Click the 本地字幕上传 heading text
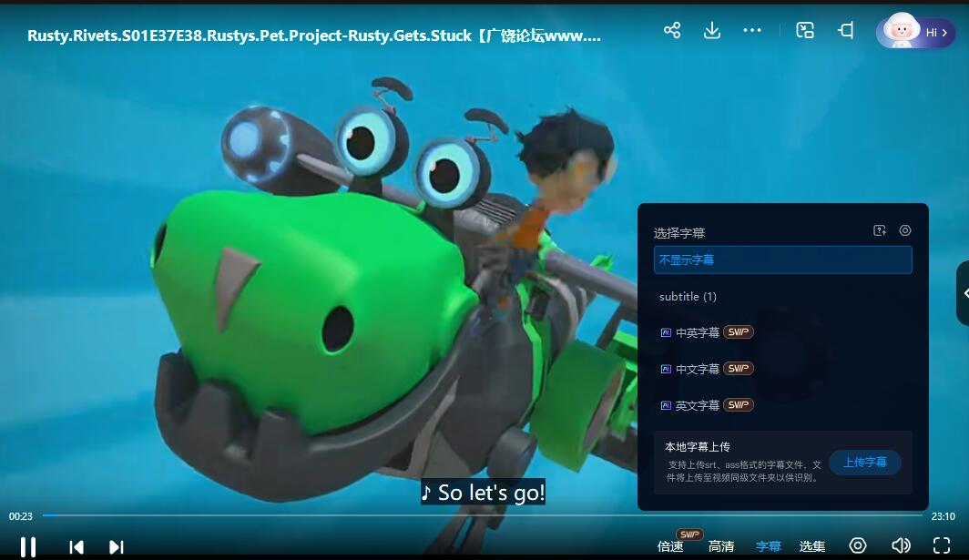 (x=697, y=446)
